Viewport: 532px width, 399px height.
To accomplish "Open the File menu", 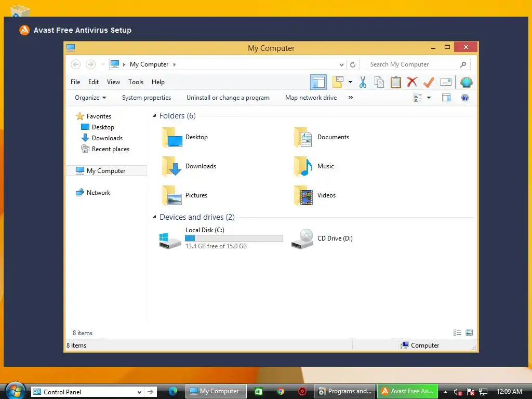I will 75,82.
